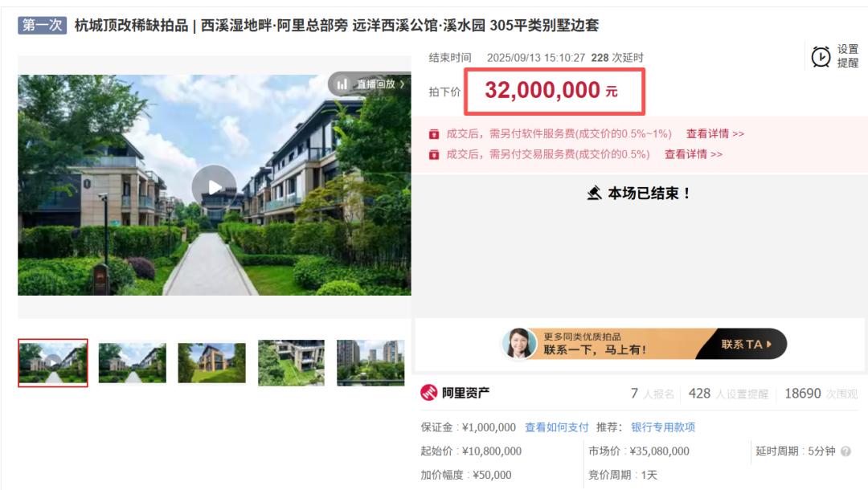Viewport: 868px width, 490px height.
Task: Select the third thumbnail showing the villa
Action: [x=211, y=363]
